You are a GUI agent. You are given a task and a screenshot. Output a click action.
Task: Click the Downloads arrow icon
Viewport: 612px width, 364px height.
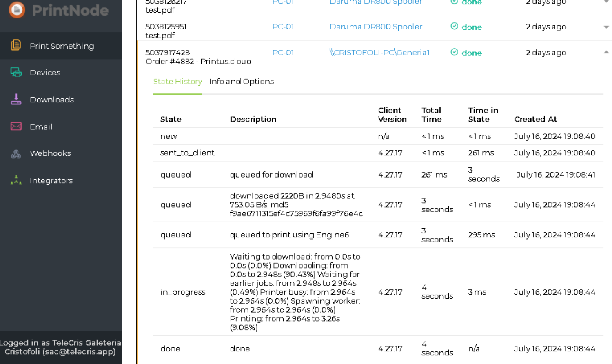(16, 99)
